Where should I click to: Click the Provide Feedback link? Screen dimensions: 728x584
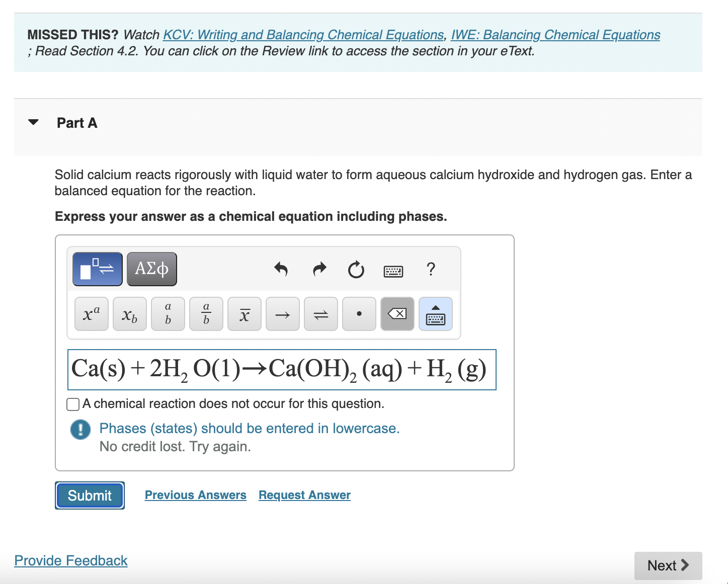(x=70, y=560)
